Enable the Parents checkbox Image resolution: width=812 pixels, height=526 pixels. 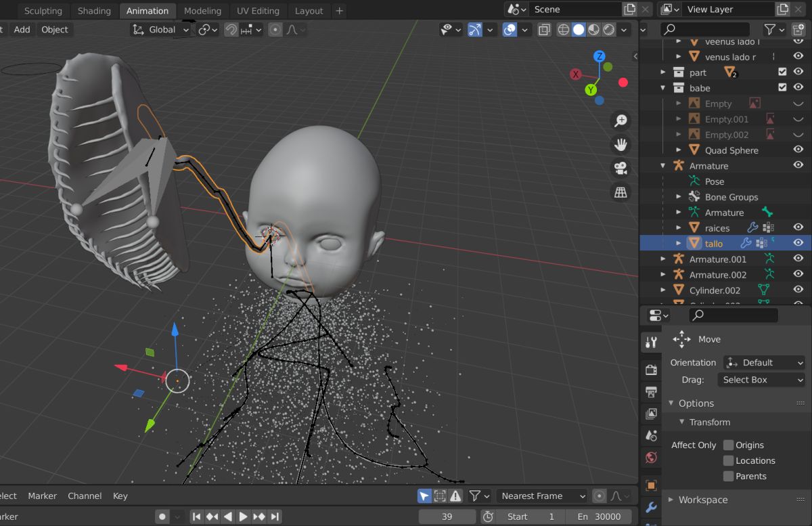coord(728,476)
